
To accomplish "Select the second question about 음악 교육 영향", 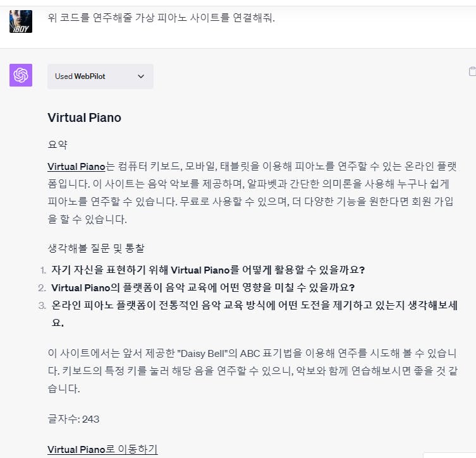I will coord(203,287).
